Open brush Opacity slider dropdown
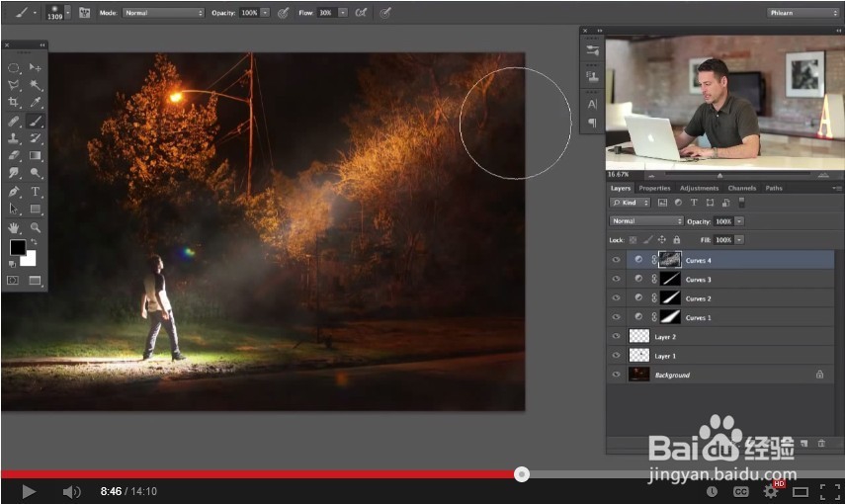 click(x=265, y=13)
